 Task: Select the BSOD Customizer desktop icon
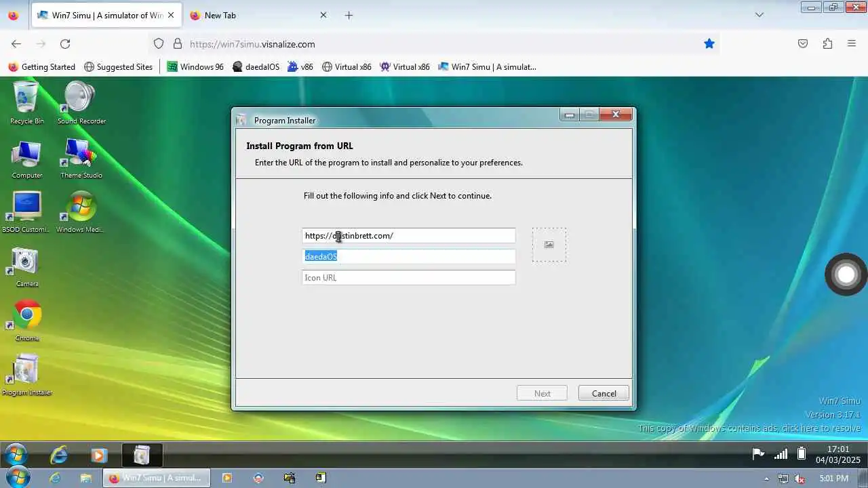26,212
